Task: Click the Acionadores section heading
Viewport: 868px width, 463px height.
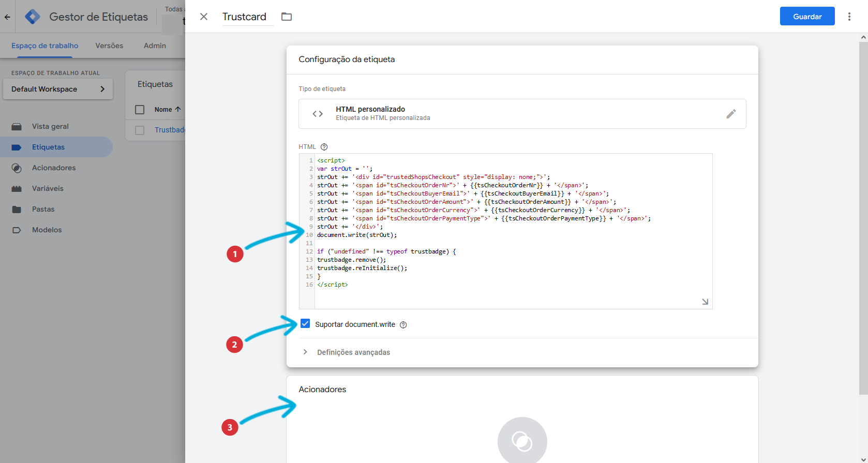Action: (x=322, y=390)
